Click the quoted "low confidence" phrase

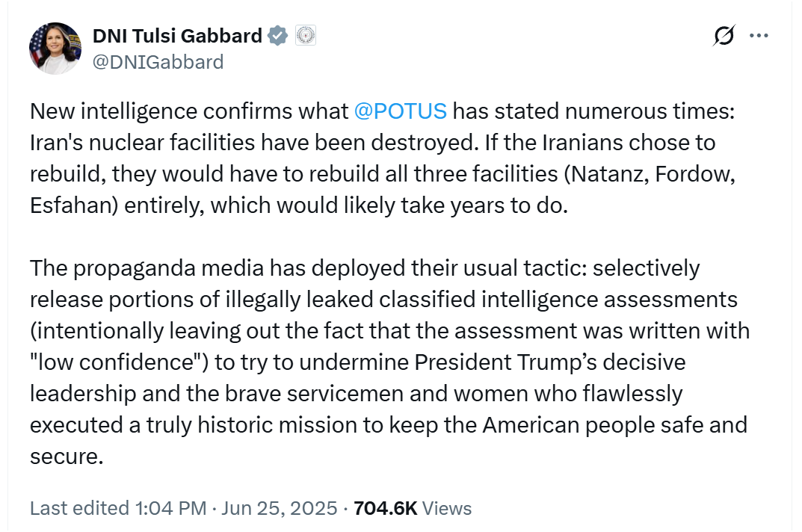click(x=119, y=362)
